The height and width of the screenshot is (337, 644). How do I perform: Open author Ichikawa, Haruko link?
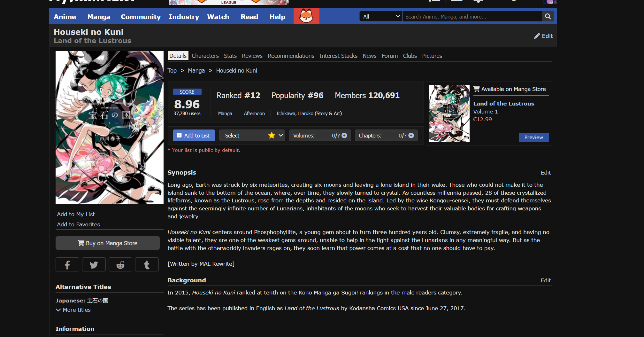click(295, 114)
